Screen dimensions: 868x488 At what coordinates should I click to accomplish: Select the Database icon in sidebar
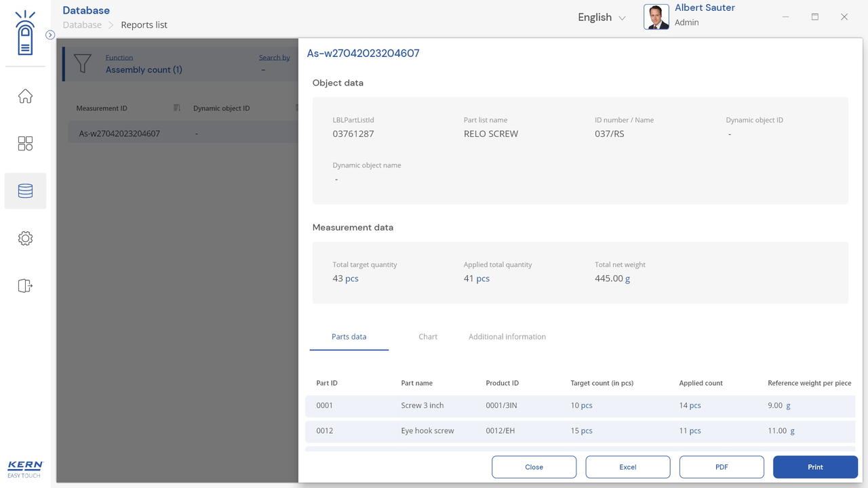pos(25,191)
